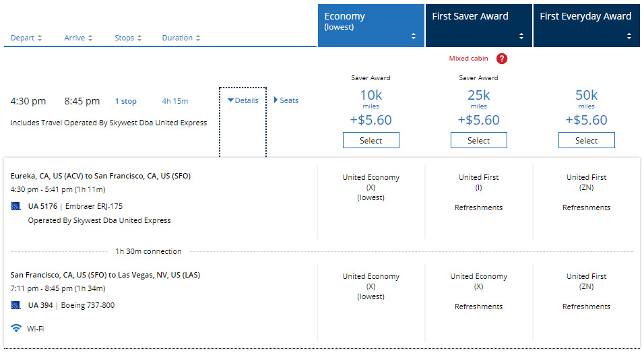
Task: Select the 25k miles First Saver fare
Action: pos(478,141)
